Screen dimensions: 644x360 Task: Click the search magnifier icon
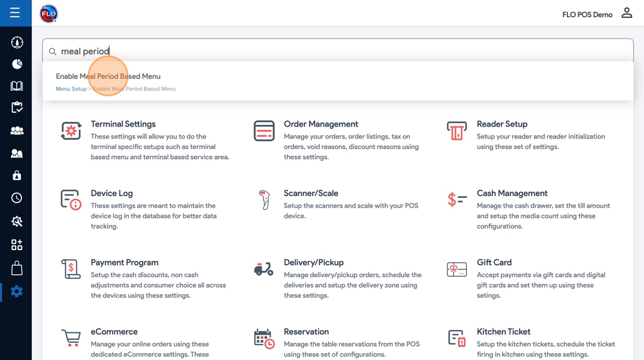[52, 51]
